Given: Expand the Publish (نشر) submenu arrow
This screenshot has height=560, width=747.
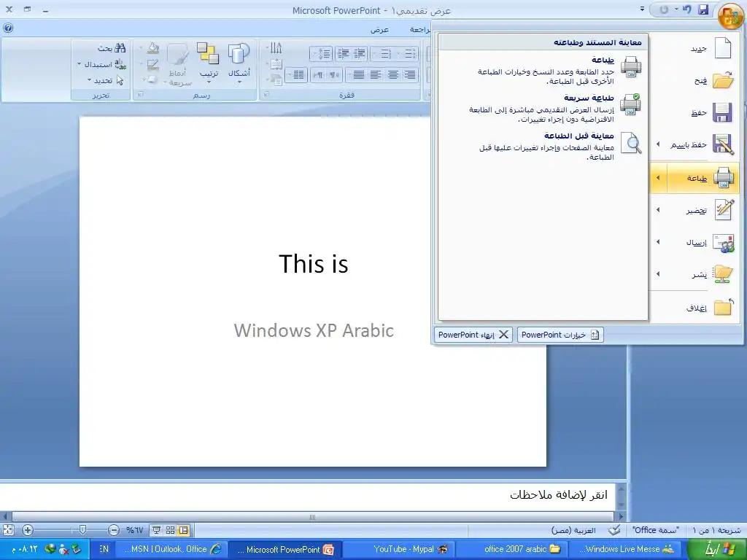Looking at the screenshot, I should click(x=659, y=274).
